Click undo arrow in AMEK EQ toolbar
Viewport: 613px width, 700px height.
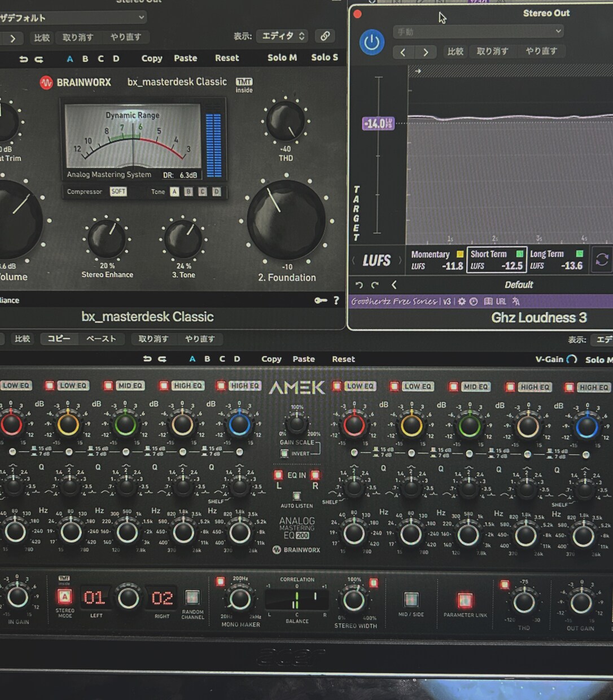pyautogui.click(x=147, y=359)
